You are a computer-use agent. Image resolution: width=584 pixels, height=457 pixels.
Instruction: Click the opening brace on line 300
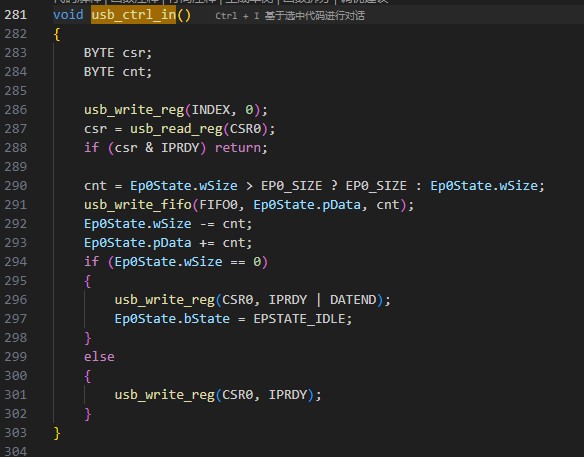[x=88, y=376]
